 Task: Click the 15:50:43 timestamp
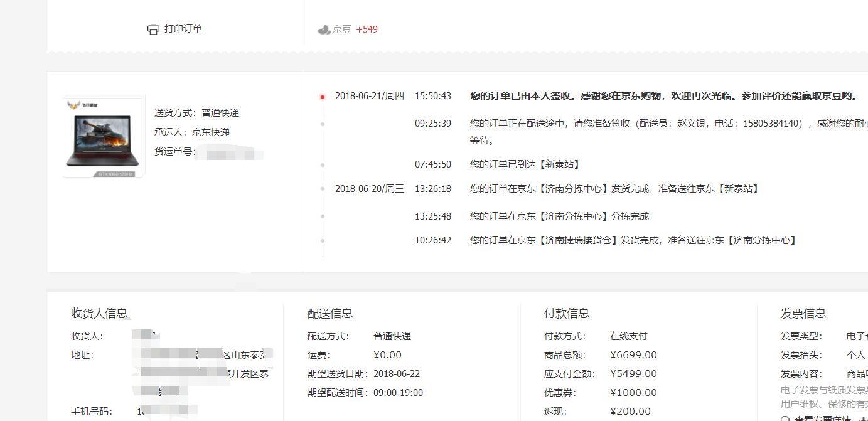point(433,96)
